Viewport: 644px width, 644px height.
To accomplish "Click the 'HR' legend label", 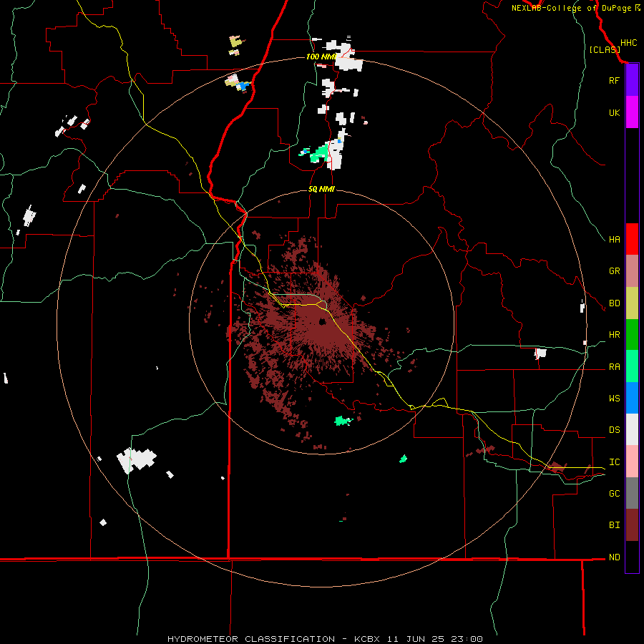I will (614, 335).
